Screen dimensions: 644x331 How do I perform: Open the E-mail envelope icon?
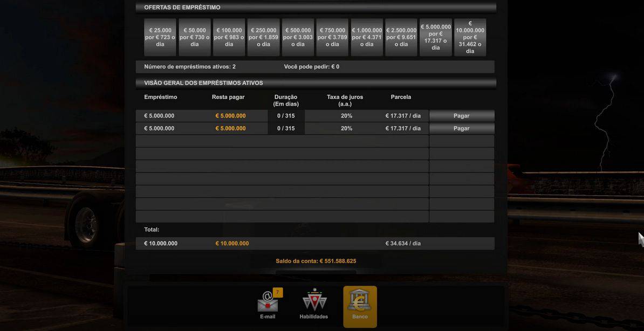point(268,303)
